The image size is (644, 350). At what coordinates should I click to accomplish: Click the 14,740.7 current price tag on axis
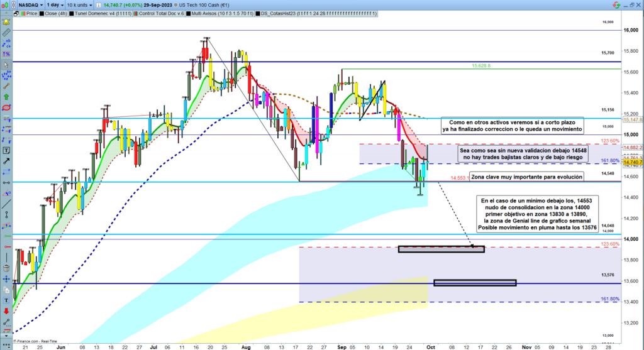(x=632, y=162)
